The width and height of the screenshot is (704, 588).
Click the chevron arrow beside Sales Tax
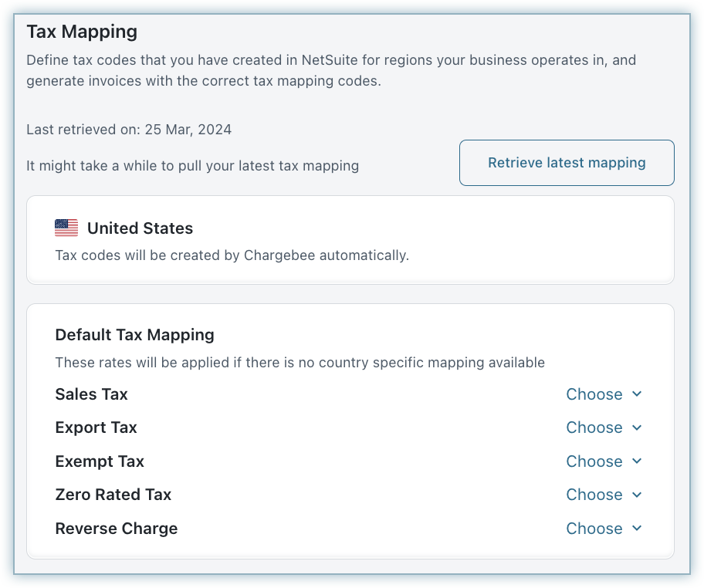click(x=637, y=394)
